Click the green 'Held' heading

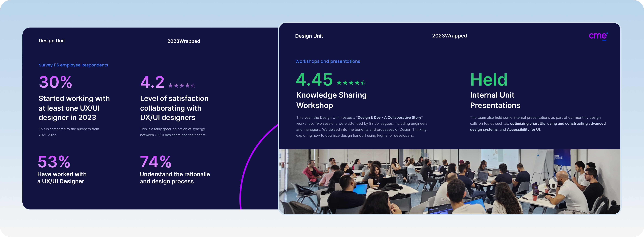click(x=489, y=80)
